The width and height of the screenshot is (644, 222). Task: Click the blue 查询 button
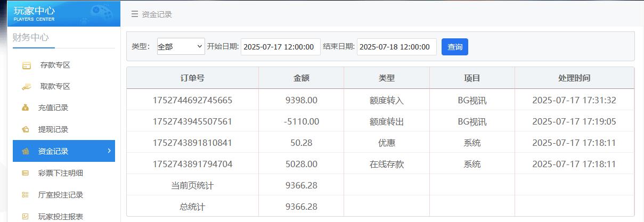click(x=454, y=47)
